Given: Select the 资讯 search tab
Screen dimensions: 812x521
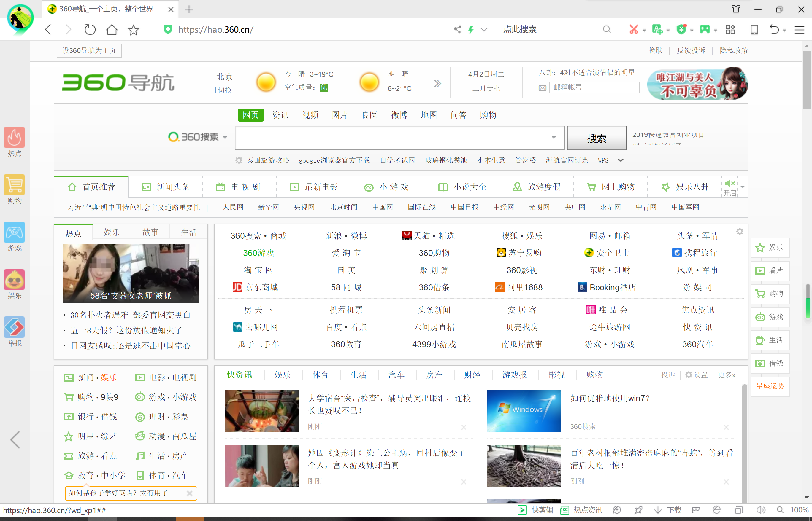Looking at the screenshot, I should (x=280, y=115).
